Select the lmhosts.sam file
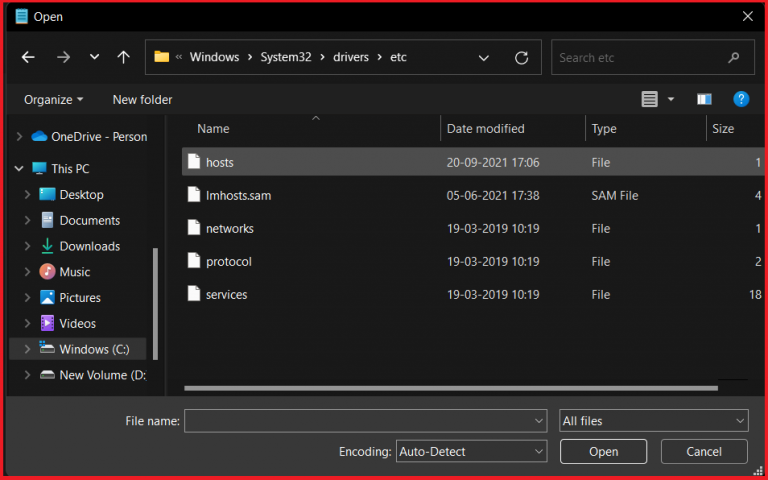Viewport: 768px width, 480px height. click(473, 195)
